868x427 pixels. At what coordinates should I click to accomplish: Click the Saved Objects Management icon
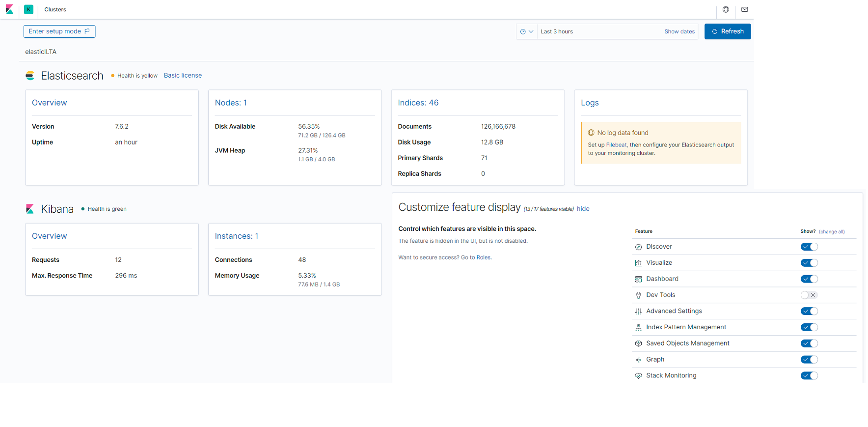[x=638, y=343]
